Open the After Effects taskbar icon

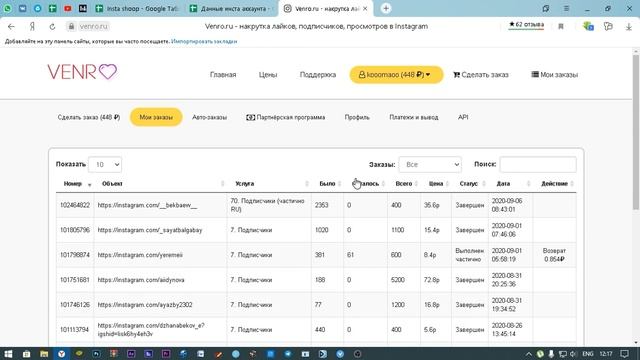coord(131,354)
